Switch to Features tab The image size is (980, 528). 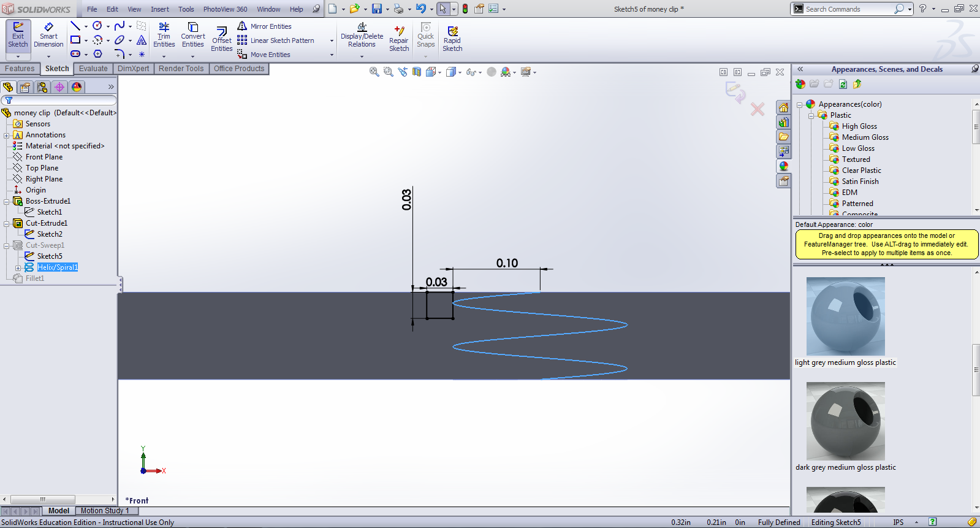tap(20, 69)
